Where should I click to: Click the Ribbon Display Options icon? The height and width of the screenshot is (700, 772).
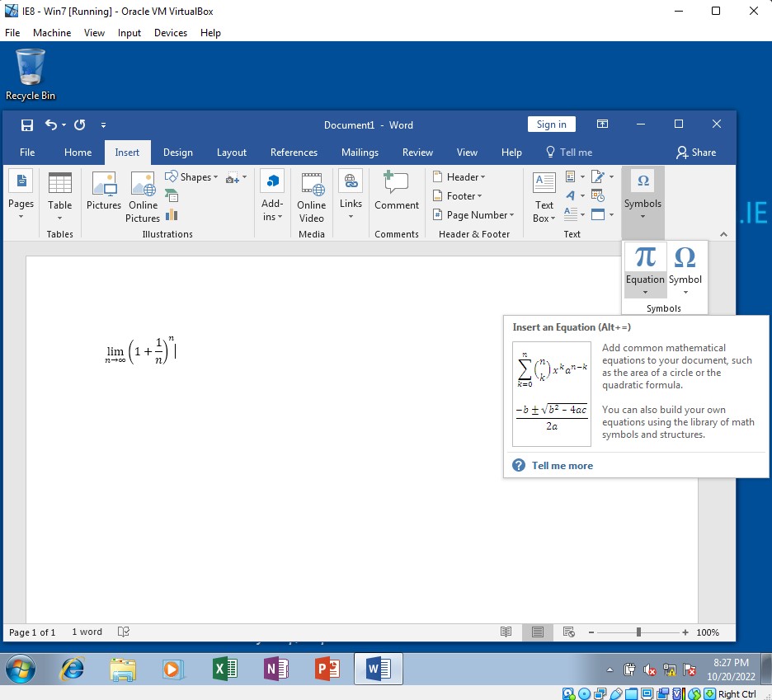pyautogui.click(x=602, y=124)
